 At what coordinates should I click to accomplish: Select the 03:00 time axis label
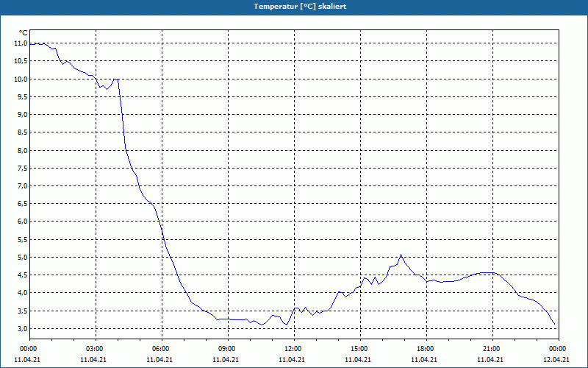(x=94, y=349)
